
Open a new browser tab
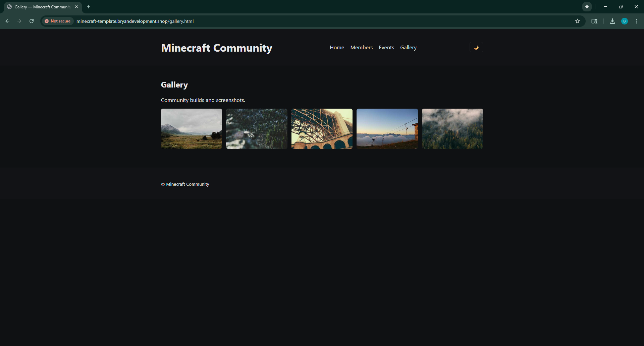point(89,7)
